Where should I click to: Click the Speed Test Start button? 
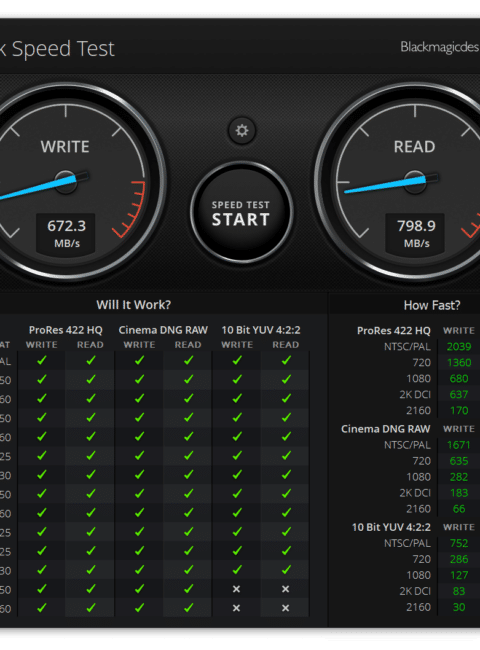coord(242,213)
